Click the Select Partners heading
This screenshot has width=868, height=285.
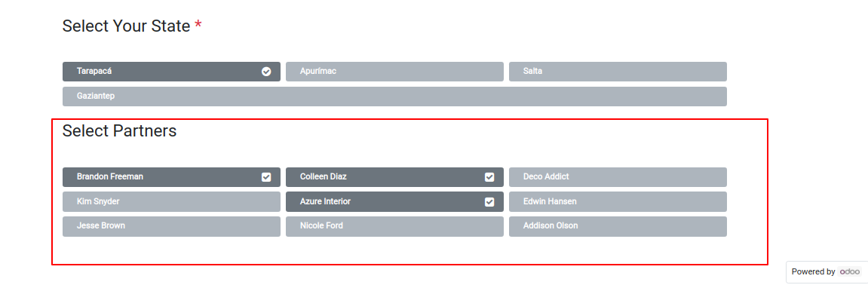tap(120, 131)
